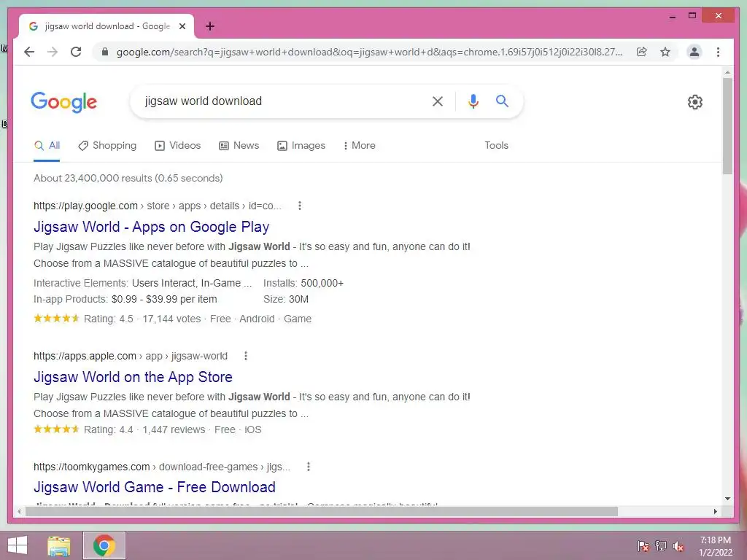Screen dimensions: 747x560
Task: Switch to the News results tab
Action: pos(239,145)
